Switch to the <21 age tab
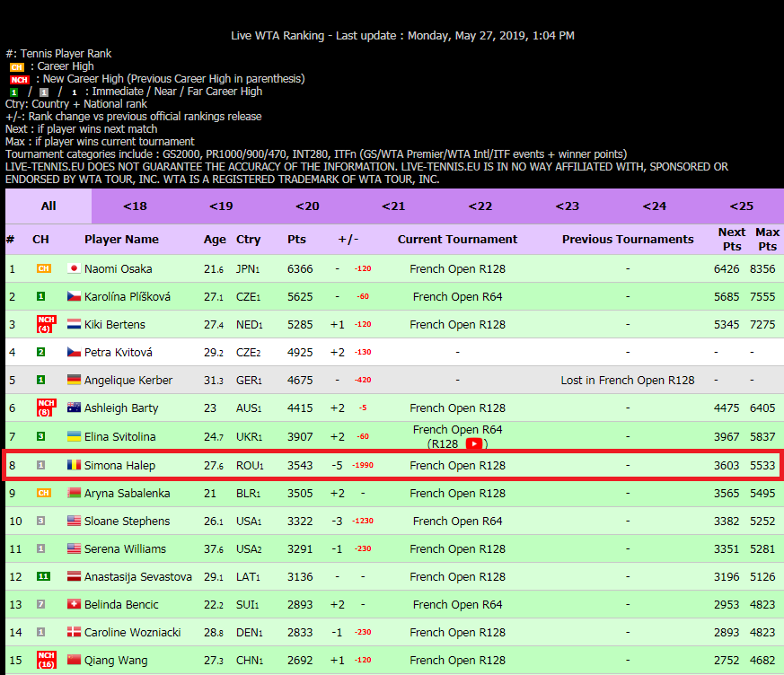This screenshot has width=784, height=675. click(x=393, y=206)
